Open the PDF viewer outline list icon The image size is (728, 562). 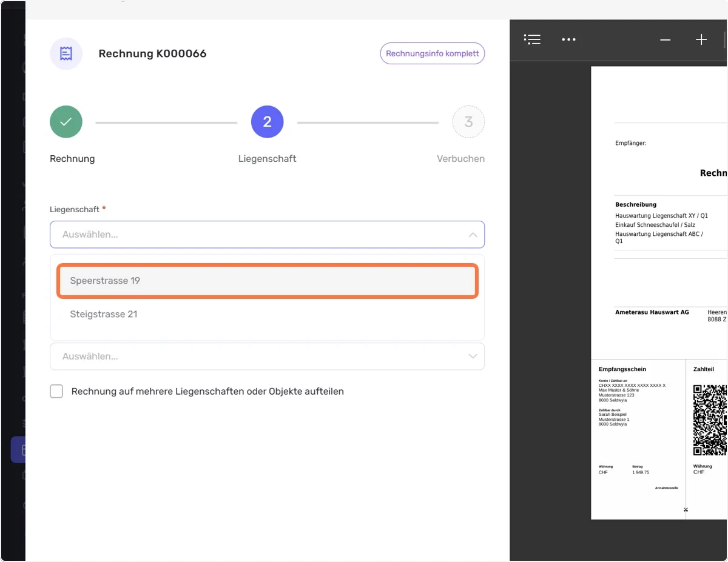[532, 39]
